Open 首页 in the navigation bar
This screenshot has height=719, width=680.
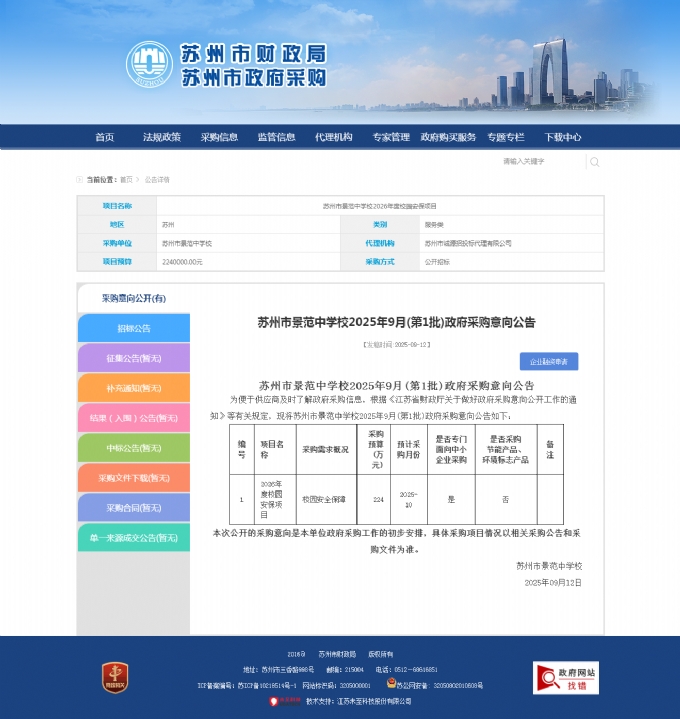[105, 137]
